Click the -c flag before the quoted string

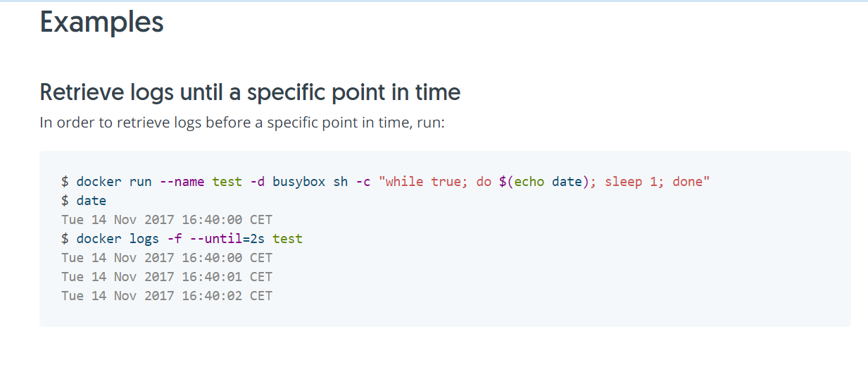tap(363, 182)
